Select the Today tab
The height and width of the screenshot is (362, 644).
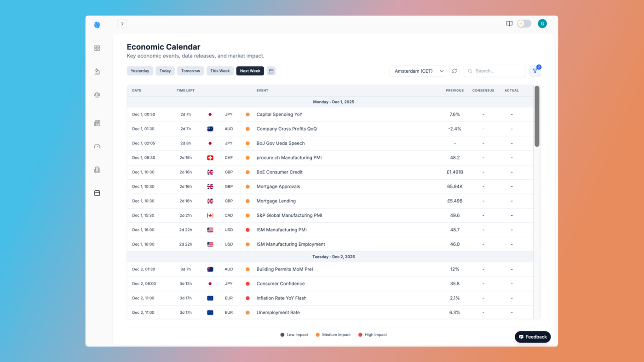[x=165, y=71]
